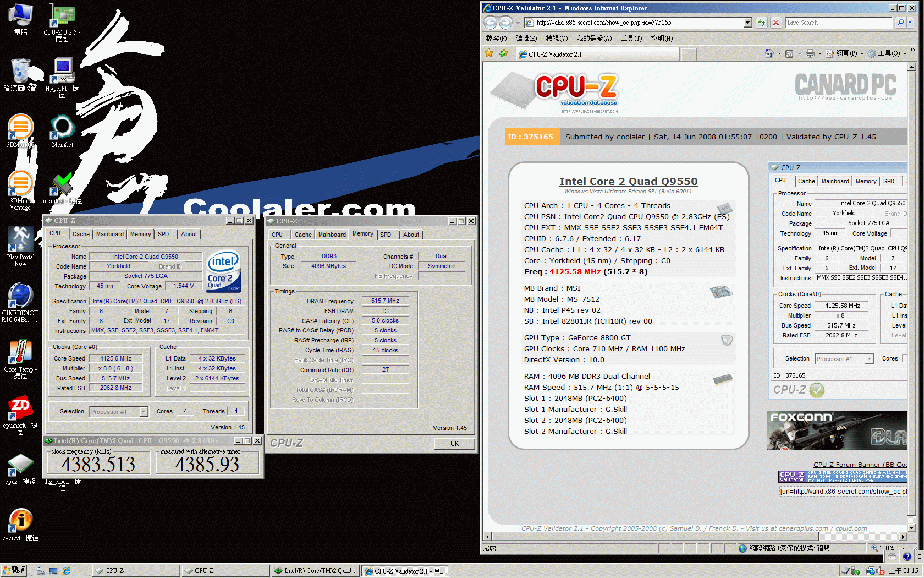Switch to CPU tab in memory CPU-Z window
The height and width of the screenshot is (578, 924).
[277, 235]
